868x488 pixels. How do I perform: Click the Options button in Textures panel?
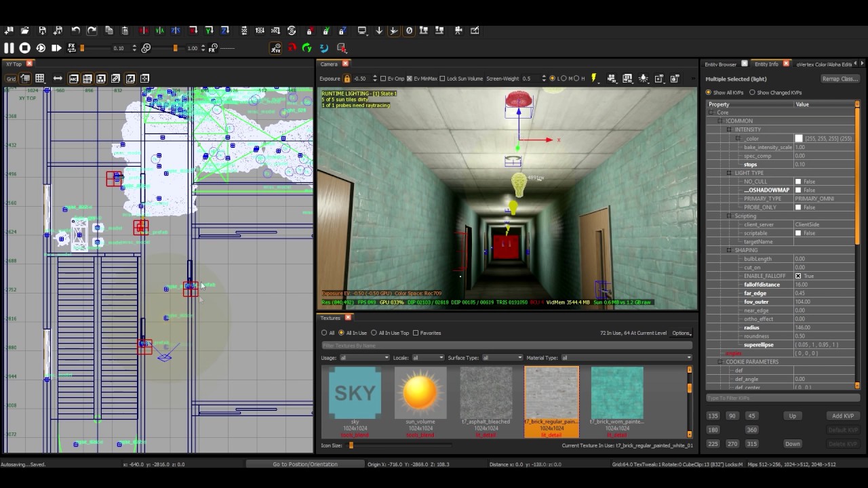coord(681,333)
